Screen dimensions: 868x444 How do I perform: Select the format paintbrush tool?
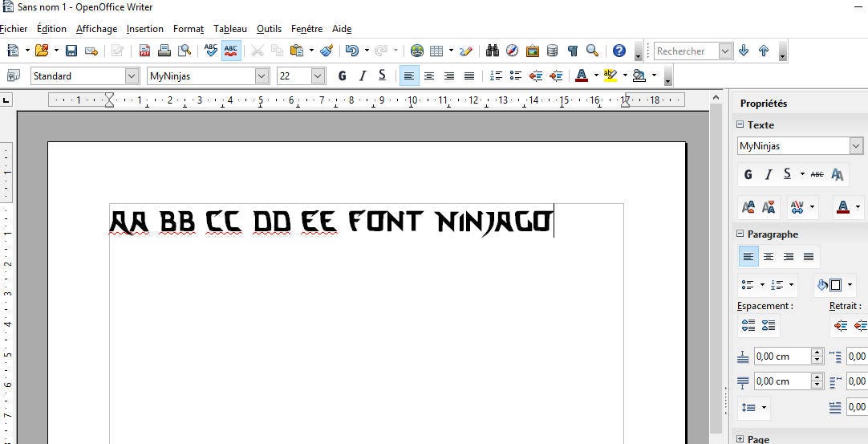327,51
